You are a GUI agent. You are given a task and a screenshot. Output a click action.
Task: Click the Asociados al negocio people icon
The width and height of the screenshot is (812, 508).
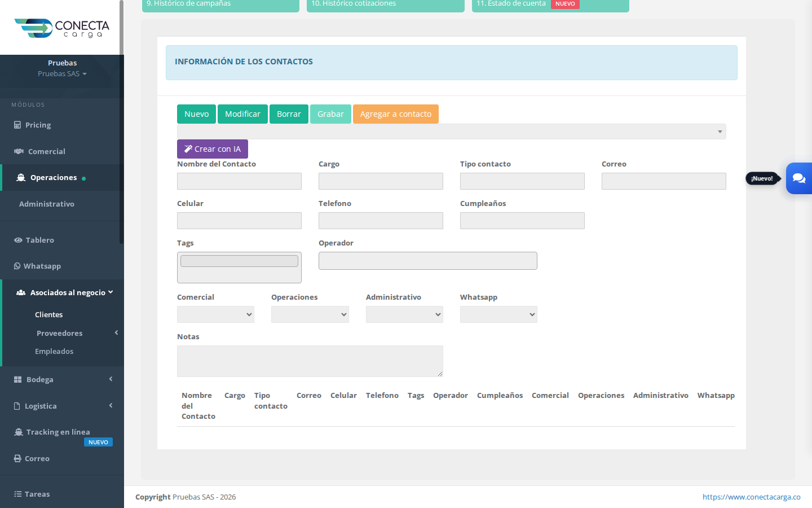point(21,292)
